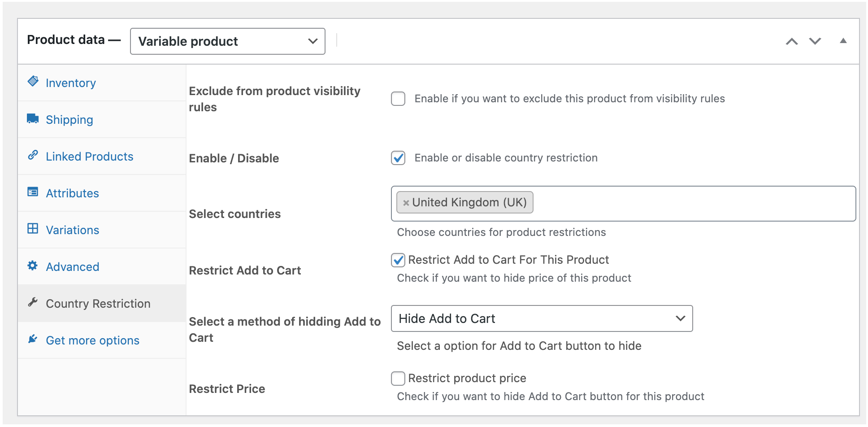Collapse the Product data panel triangle
The height and width of the screenshot is (427, 868).
pos(843,41)
